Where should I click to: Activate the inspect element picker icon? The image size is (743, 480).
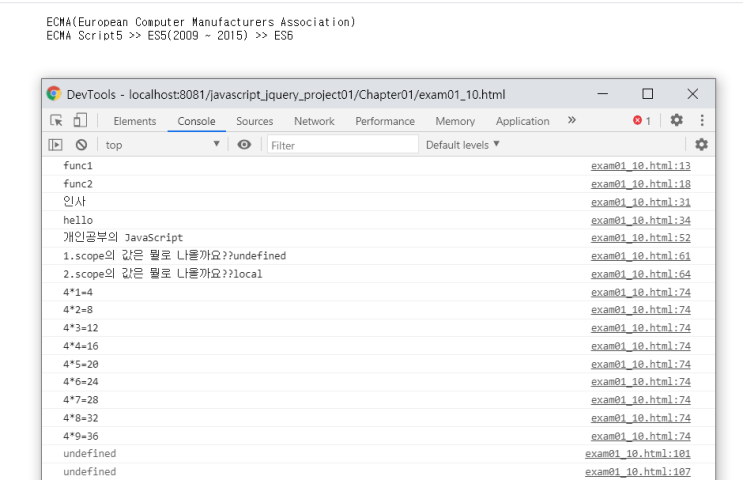click(x=56, y=121)
